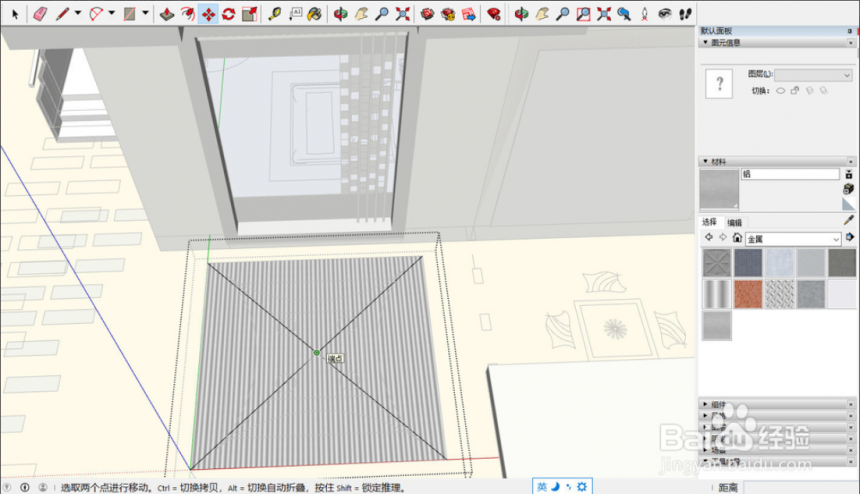The width and height of the screenshot is (860, 494).
Task: Close the 材料 panel section
Action: (x=851, y=162)
